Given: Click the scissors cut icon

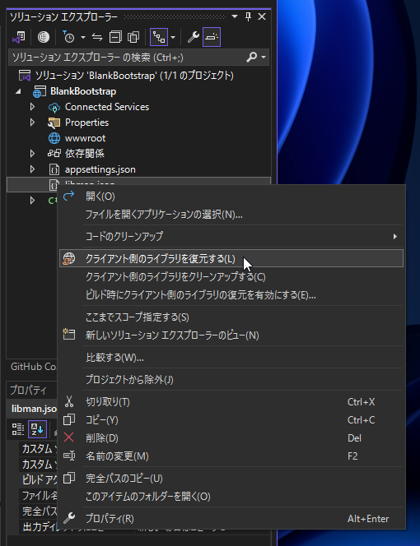Looking at the screenshot, I should click(69, 401).
